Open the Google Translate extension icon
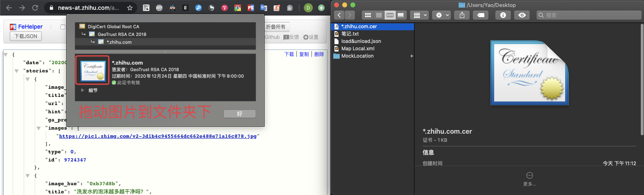This screenshot has width=644, height=195. coord(264,8)
